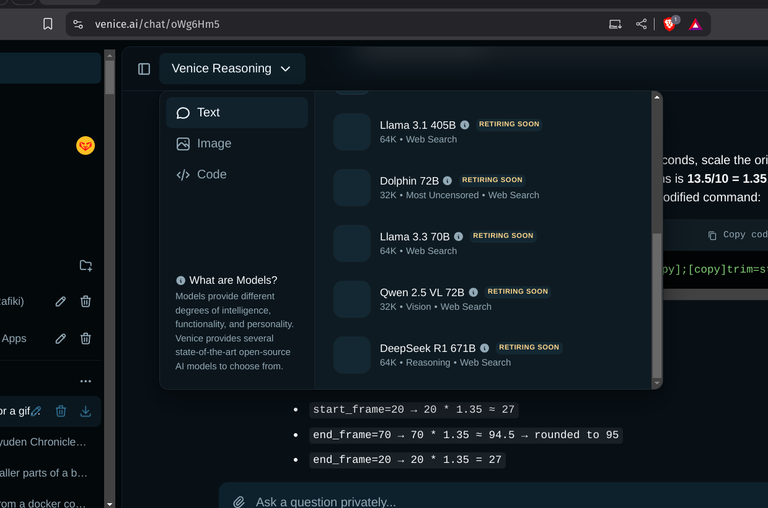
Task: Click info icon next to Qwen 2.5 VL 72B
Action: [473, 292]
